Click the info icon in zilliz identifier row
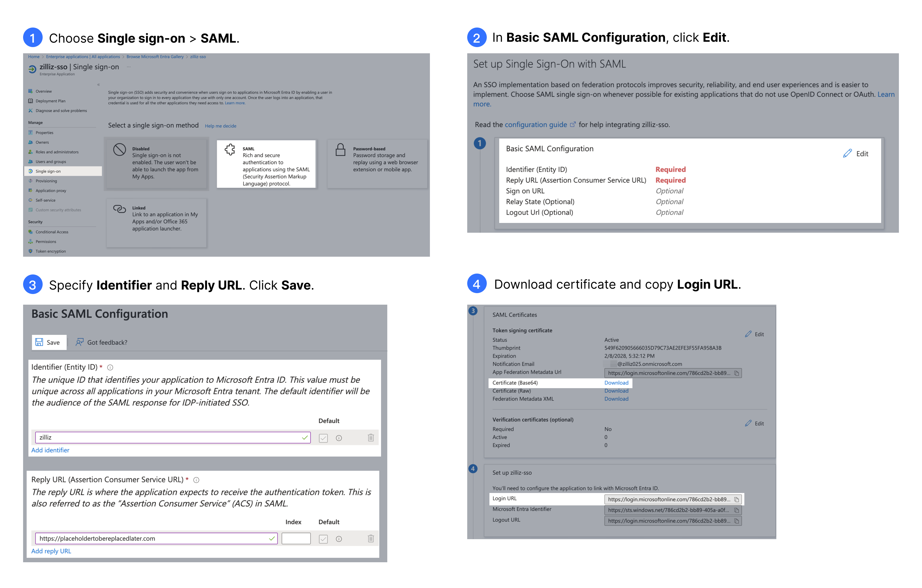Image resolution: width=922 pixels, height=588 pixels. pyautogui.click(x=339, y=438)
